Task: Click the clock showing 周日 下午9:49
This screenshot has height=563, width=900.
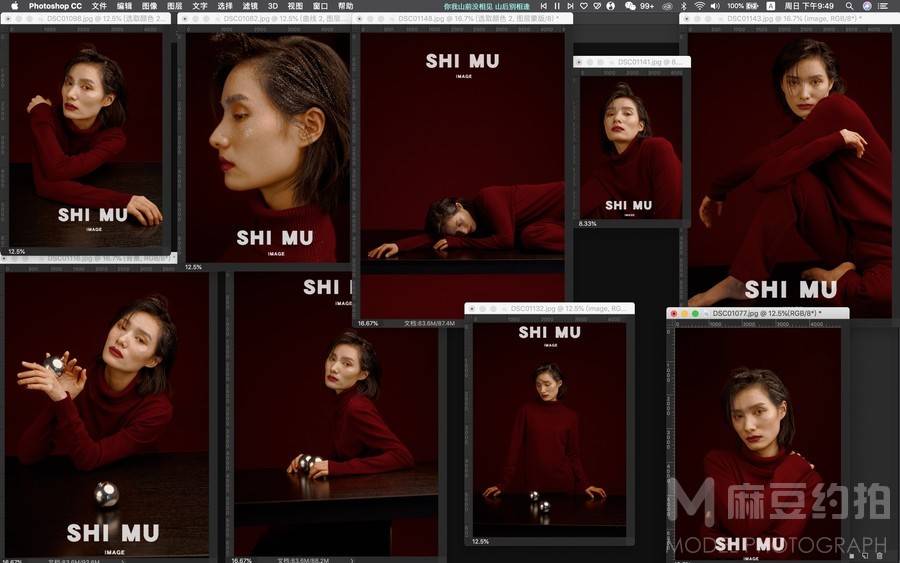Action: click(809, 6)
